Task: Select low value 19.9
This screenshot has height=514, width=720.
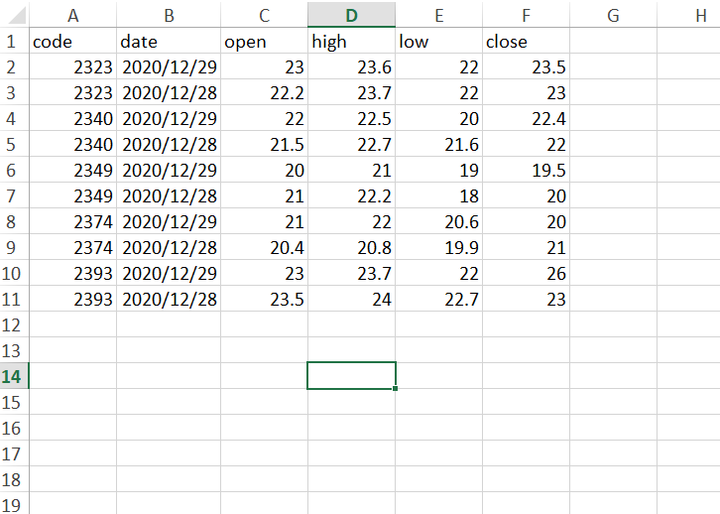Action: 439,247
